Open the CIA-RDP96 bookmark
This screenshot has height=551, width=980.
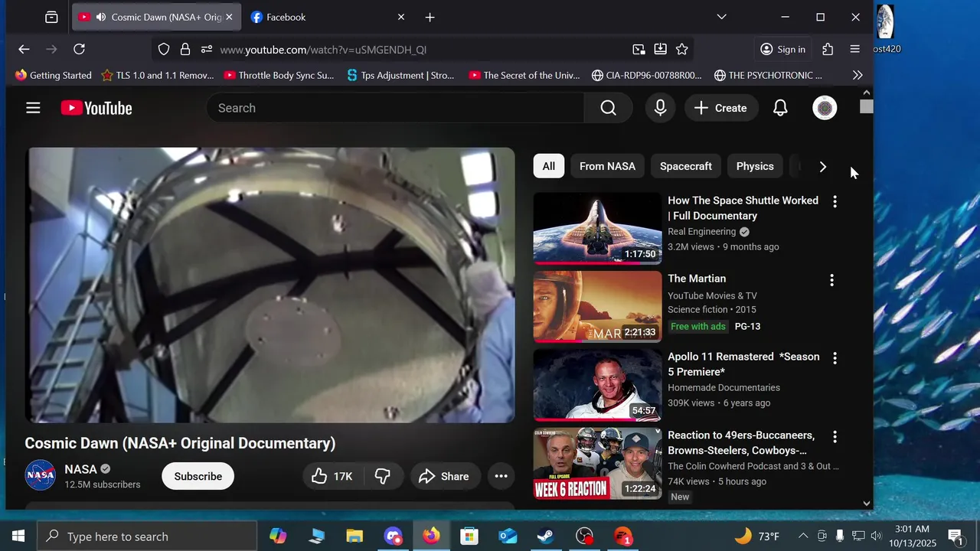[647, 75]
